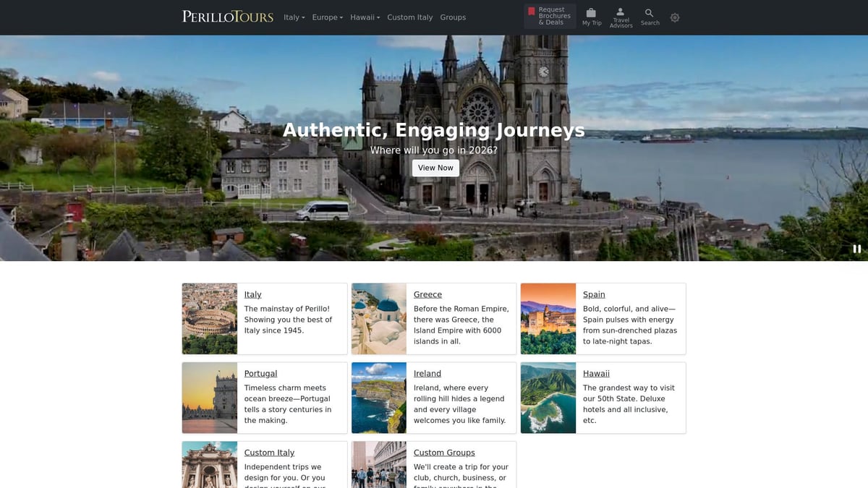868x488 pixels.
Task: Click the Perillo Tours logo
Action: 227,16
